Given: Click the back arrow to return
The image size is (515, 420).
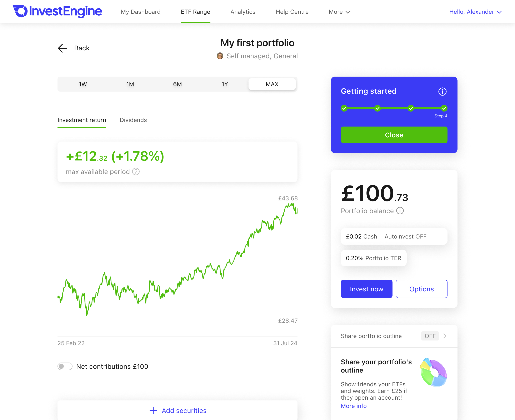Looking at the screenshot, I should [x=62, y=48].
